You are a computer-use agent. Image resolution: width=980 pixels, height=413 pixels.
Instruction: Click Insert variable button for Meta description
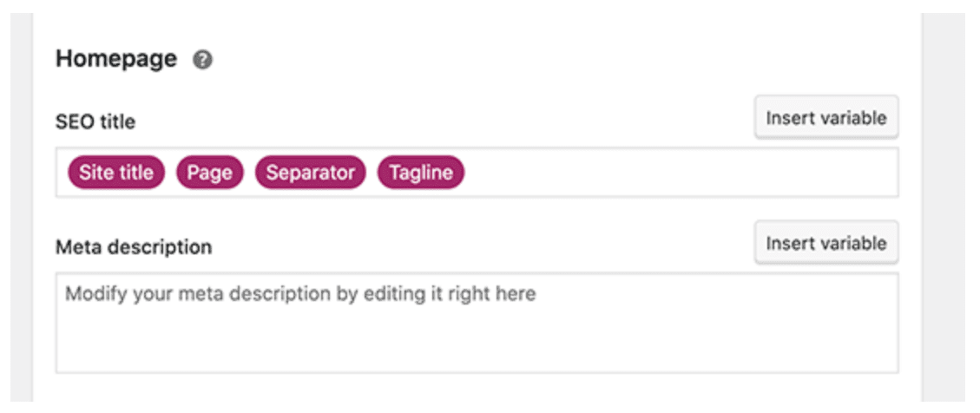pos(826,242)
